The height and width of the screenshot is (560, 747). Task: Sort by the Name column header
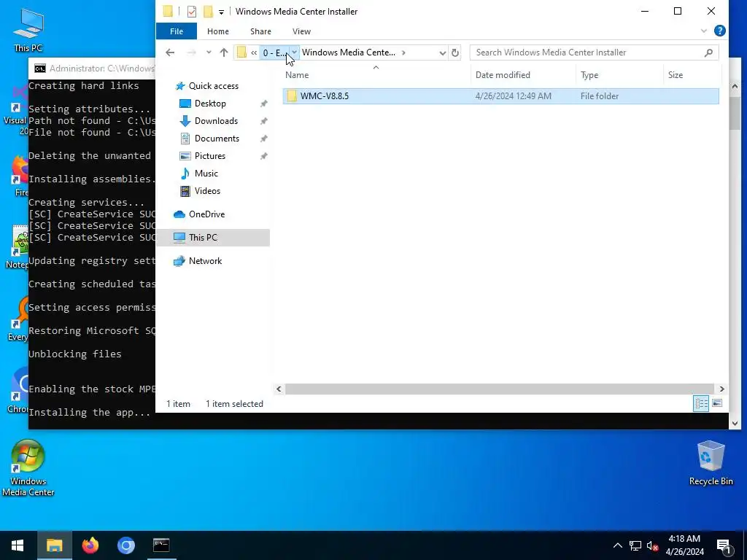[376, 75]
